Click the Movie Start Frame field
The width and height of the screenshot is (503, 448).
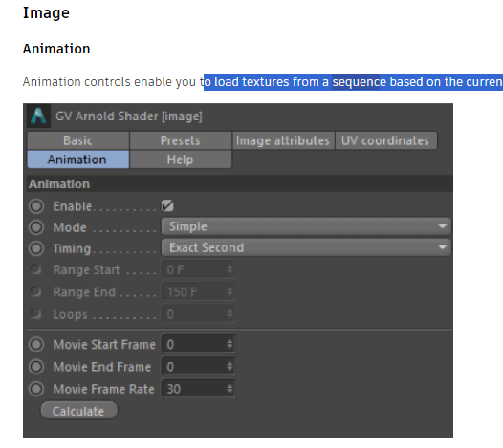click(x=198, y=344)
